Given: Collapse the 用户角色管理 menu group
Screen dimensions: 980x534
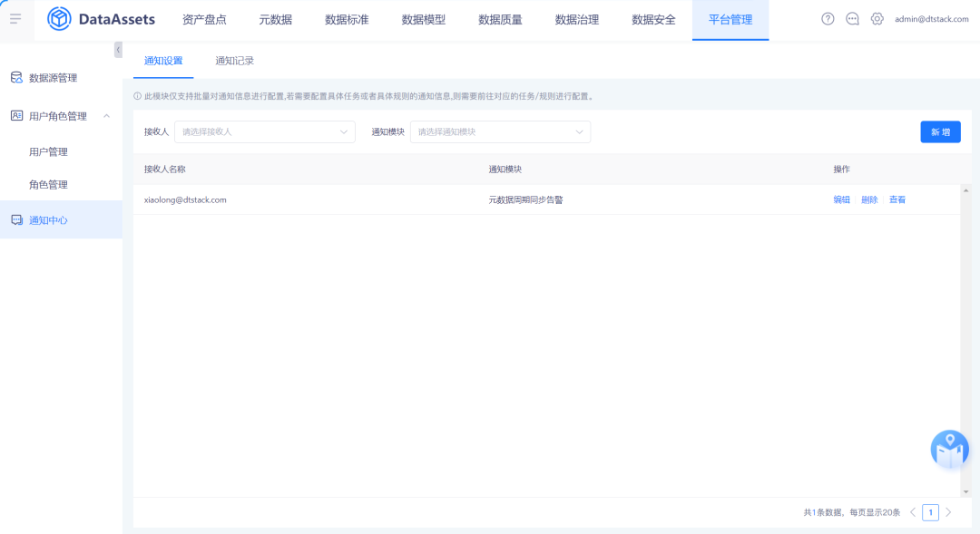Looking at the screenshot, I should click(x=106, y=116).
